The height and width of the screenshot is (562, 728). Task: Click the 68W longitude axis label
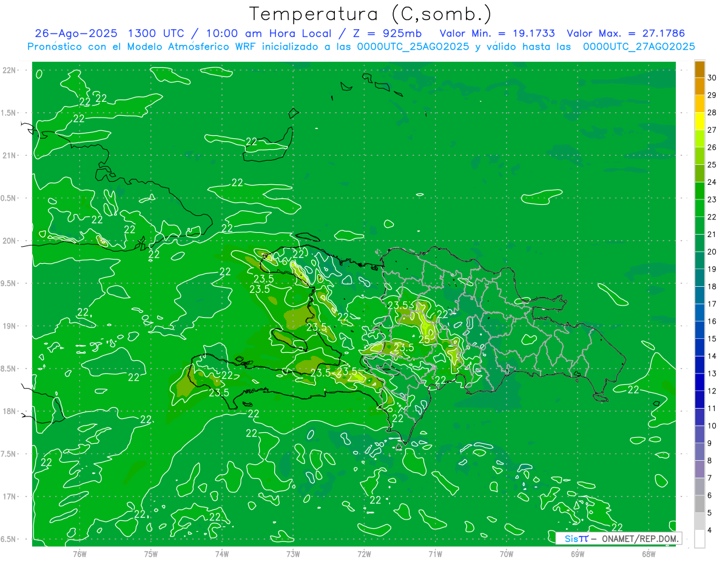(649, 554)
